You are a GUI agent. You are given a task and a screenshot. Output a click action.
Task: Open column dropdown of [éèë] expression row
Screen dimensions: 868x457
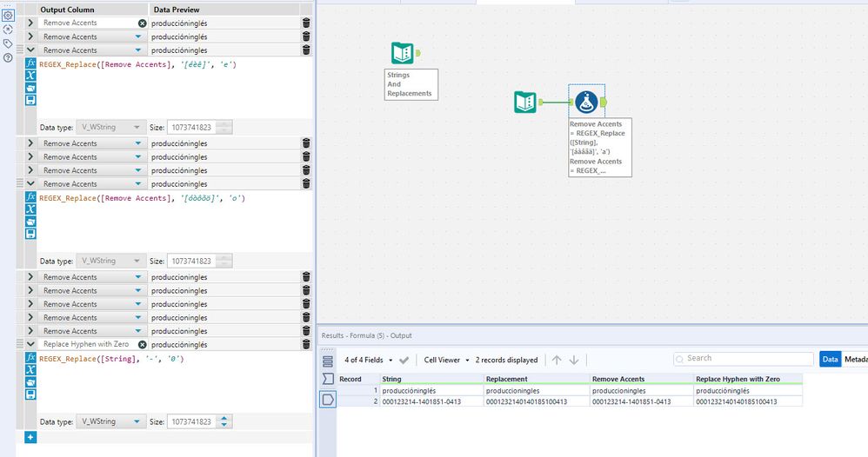tap(137, 50)
